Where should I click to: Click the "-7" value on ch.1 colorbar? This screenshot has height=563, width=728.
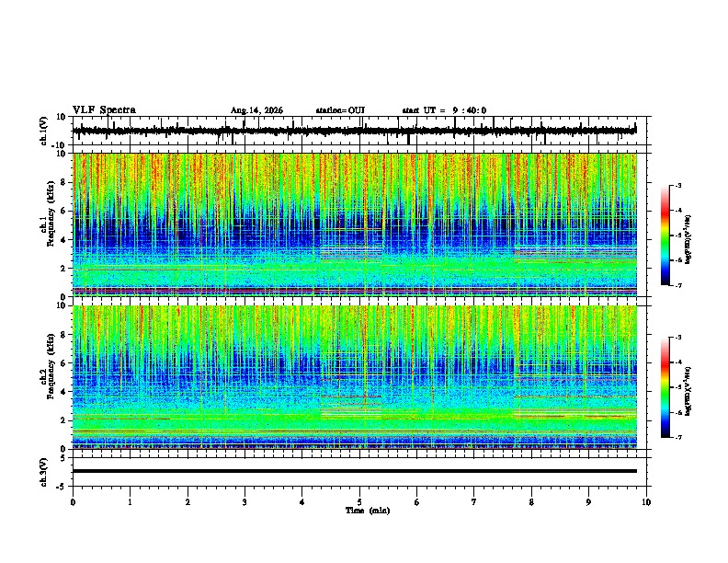pos(678,285)
